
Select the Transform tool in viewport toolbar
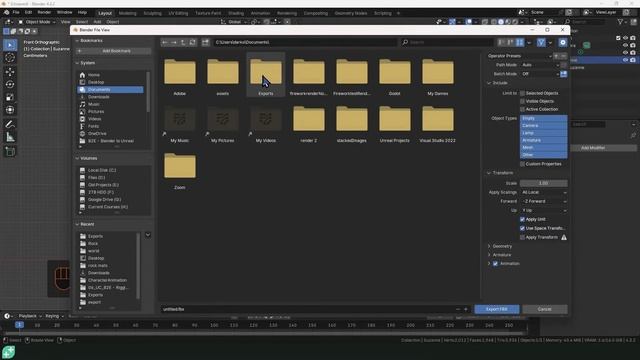(x=10, y=110)
